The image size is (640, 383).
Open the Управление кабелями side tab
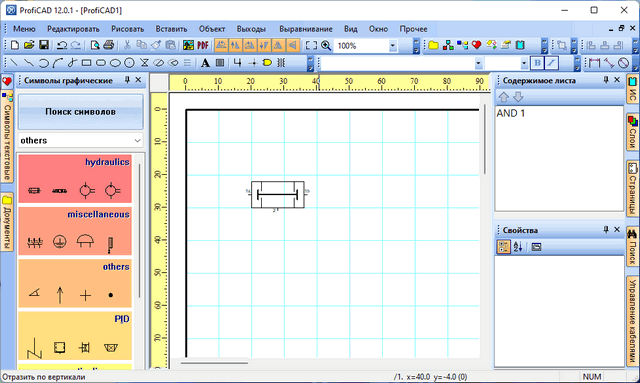pos(632,321)
